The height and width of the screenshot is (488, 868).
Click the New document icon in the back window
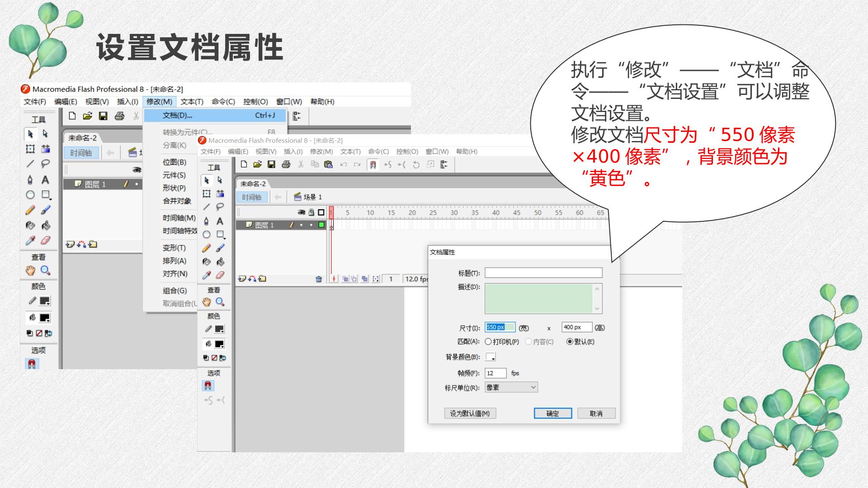pyautogui.click(x=72, y=116)
